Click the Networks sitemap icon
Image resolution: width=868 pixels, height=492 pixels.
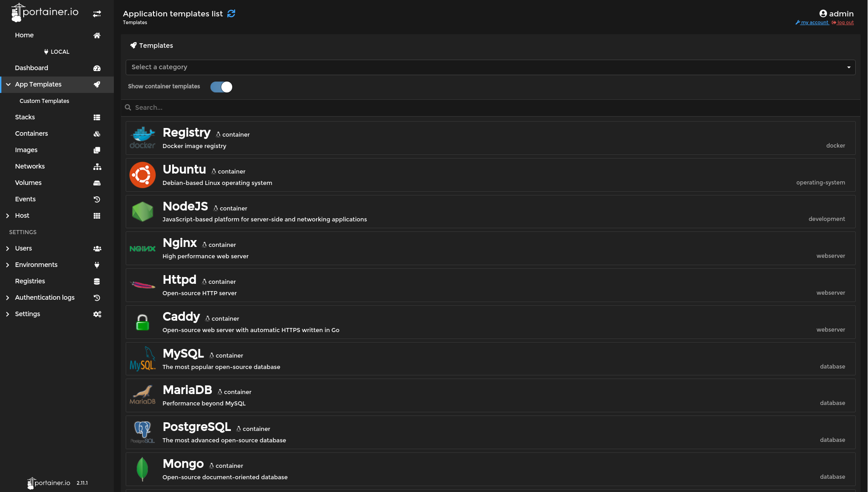click(97, 167)
